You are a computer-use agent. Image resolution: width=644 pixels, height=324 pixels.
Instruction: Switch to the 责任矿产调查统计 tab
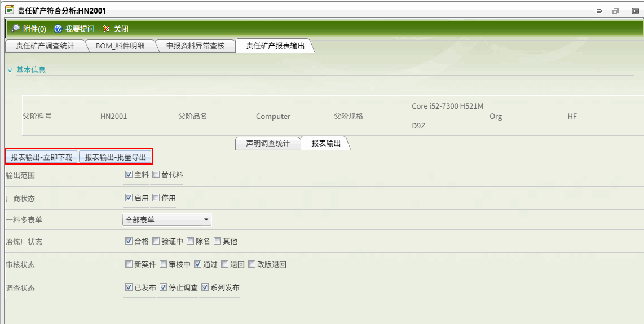coord(45,46)
